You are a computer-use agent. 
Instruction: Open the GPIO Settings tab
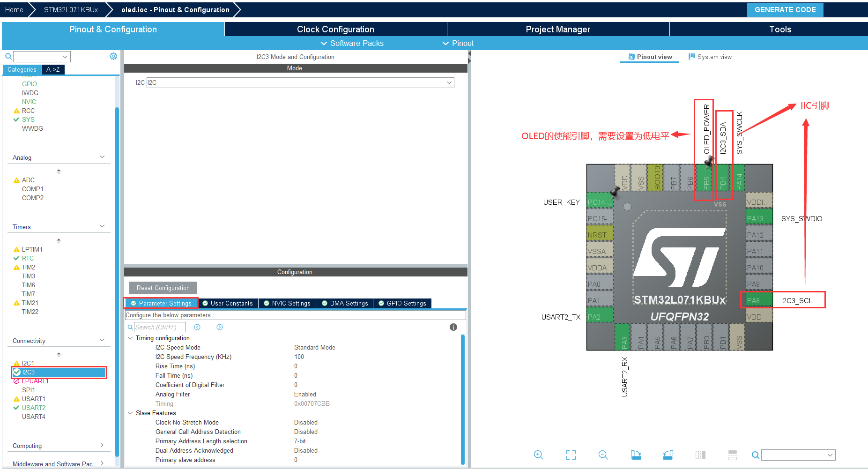coord(402,303)
